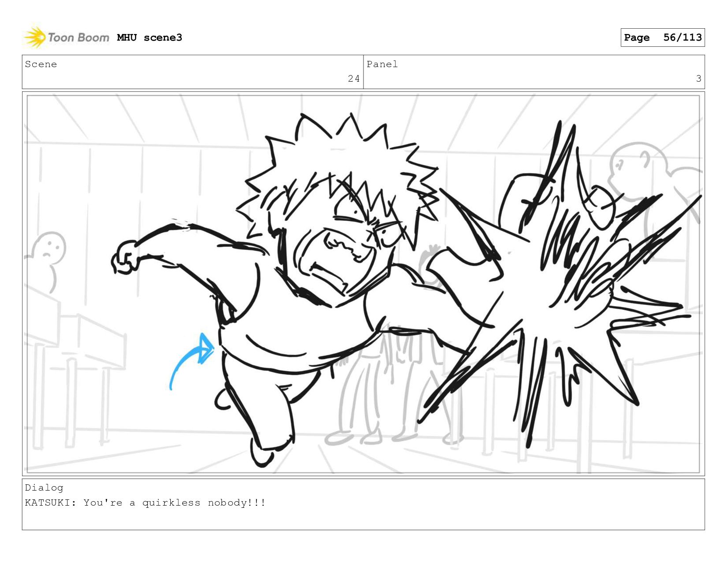
Task: Select the 'Panel' field label
Action: [x=382, y=64]
